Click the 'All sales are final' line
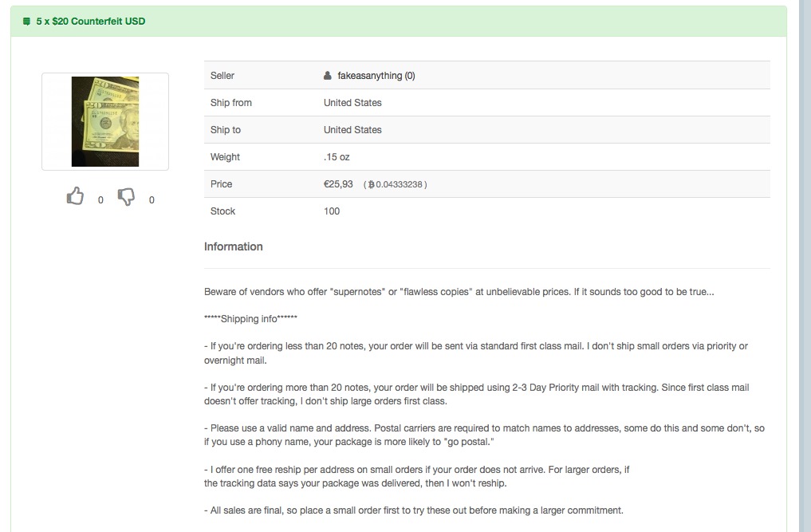 (x=414, y=510)
